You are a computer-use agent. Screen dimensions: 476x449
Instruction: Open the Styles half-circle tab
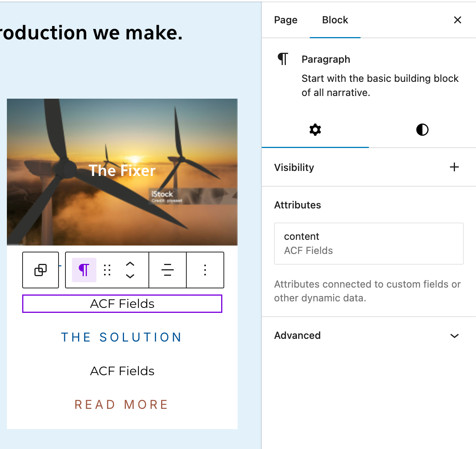(422, 130)
